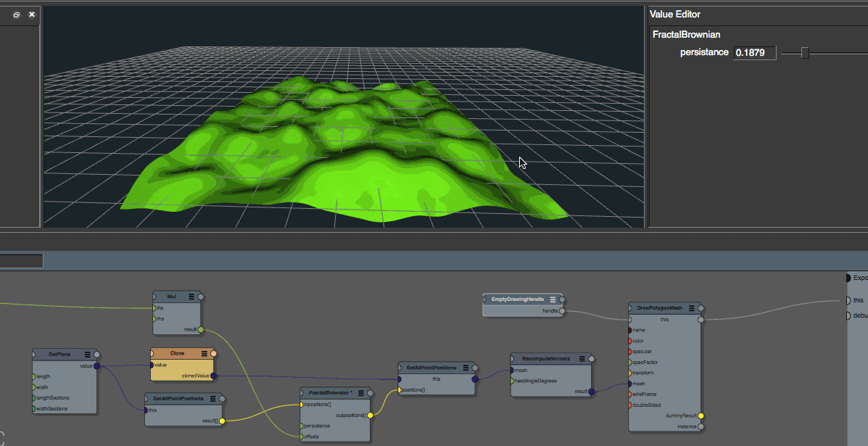Viewport: 868px width, 446px height.
Task: Click the name port on DrawPolygonMesh
Action: pos(630,331)
